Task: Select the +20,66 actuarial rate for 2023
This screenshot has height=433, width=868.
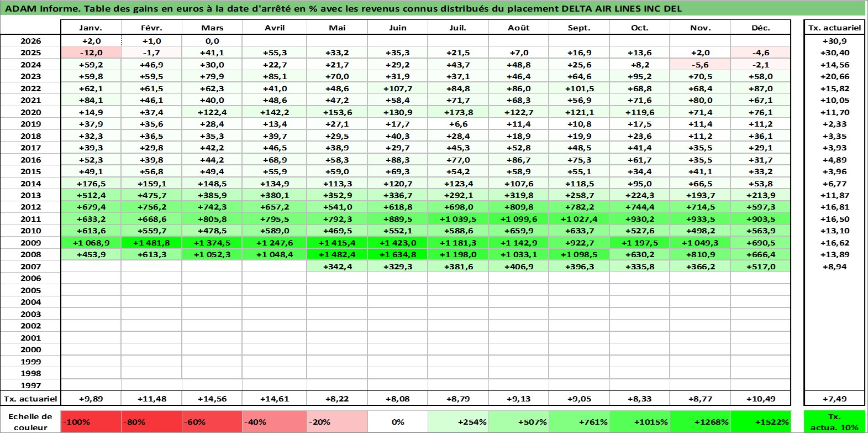Action: [834, 76]
